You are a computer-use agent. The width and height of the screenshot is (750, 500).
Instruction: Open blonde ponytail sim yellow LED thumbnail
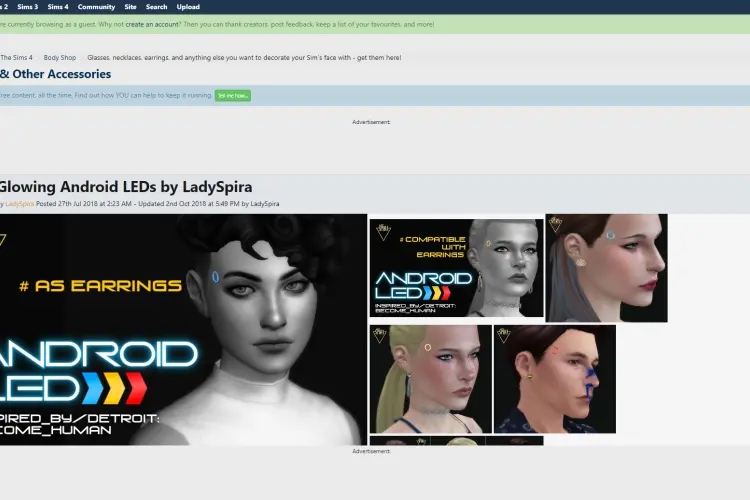pos(430,379)
